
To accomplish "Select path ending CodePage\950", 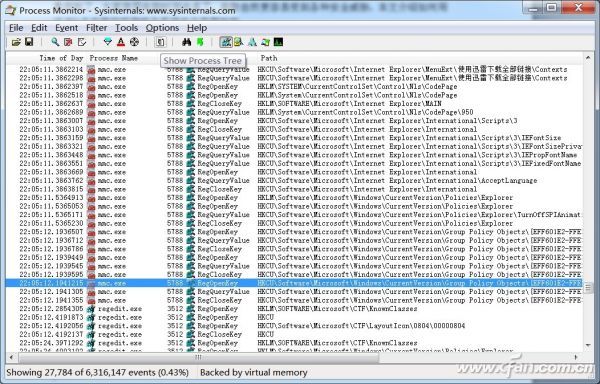I will [x=365, y=112].
